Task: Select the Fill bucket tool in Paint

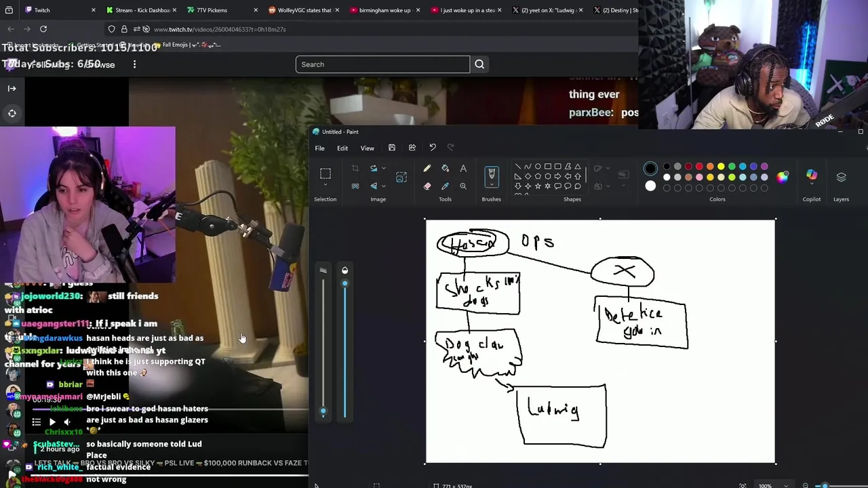Action: click(445, 168)
